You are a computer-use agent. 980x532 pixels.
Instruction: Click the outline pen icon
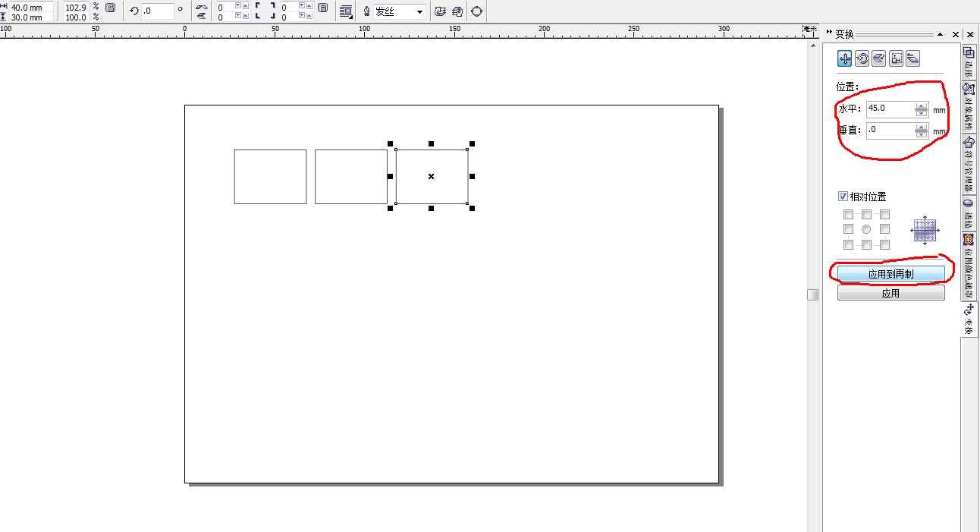pos(366,11)
